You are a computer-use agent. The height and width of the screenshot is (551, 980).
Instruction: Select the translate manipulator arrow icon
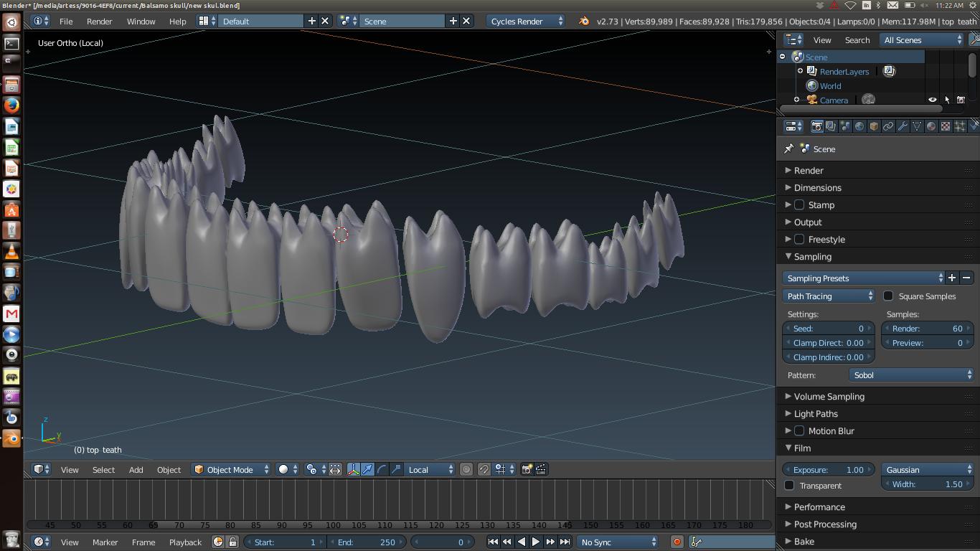tap(367, 469)
